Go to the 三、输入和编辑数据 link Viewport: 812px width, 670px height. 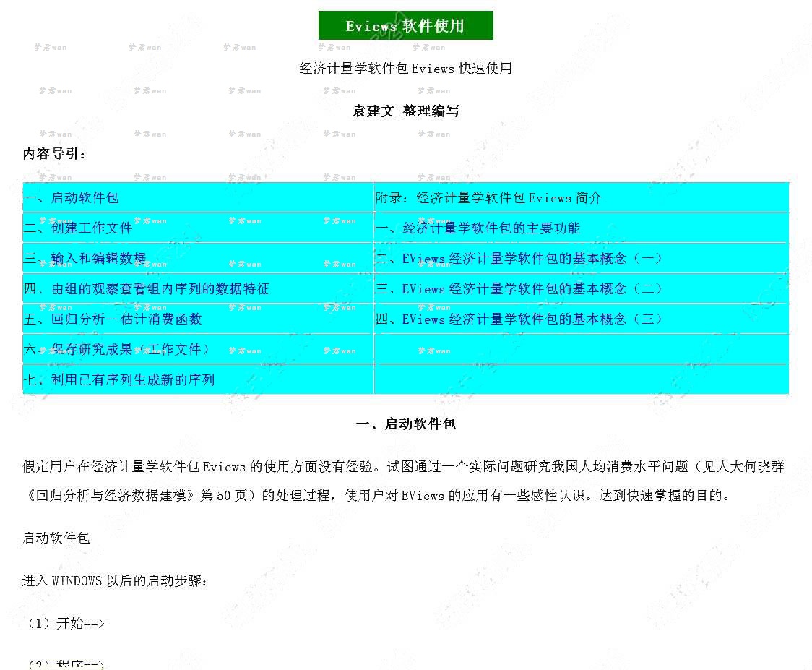(85, 258)
